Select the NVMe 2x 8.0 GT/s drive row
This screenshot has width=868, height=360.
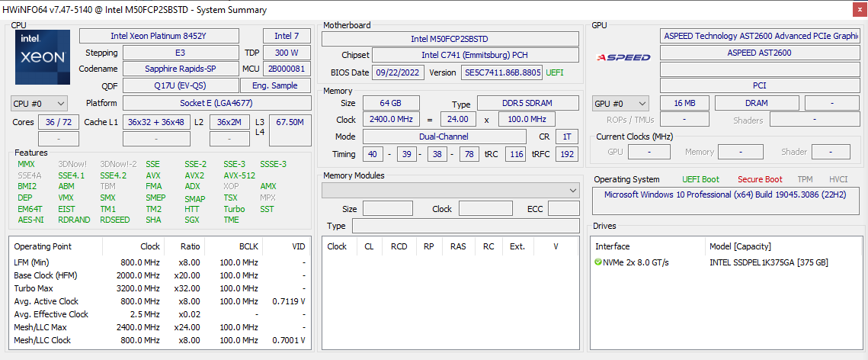coord(726,262)
